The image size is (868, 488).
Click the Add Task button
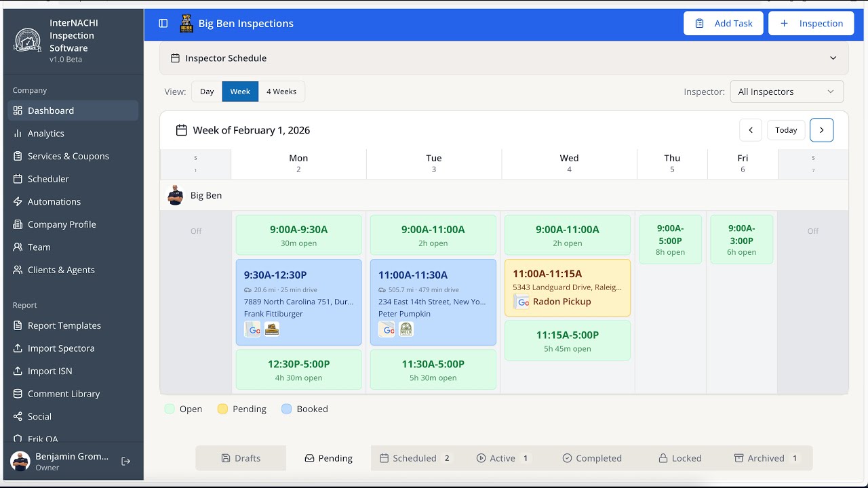(x=724, y=23)
